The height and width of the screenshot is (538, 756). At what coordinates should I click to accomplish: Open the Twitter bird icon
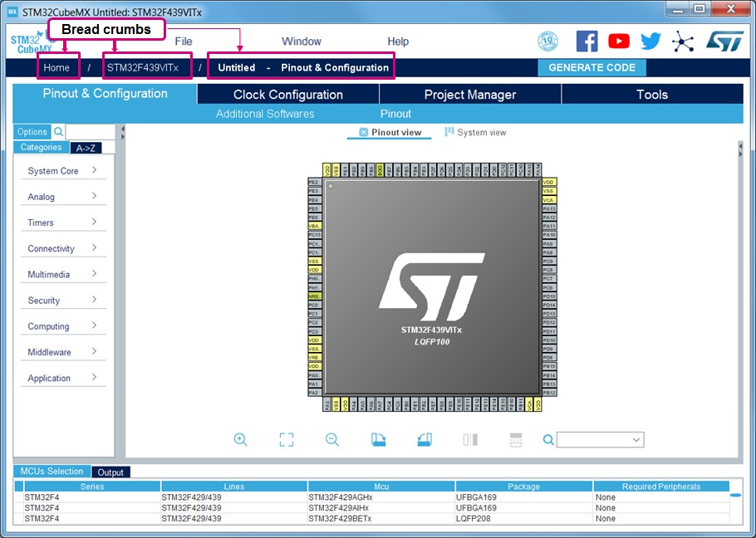pyautogui.click(x=650, y=42)
